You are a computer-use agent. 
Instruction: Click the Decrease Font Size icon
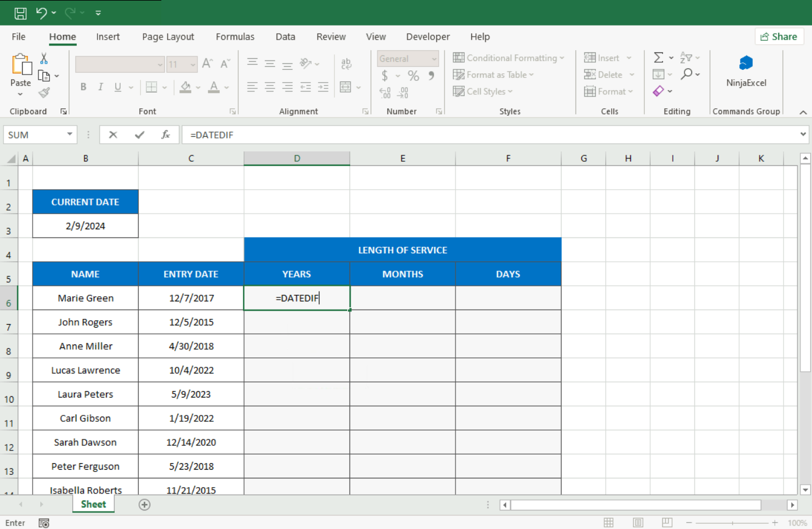(x=225, y=63)
